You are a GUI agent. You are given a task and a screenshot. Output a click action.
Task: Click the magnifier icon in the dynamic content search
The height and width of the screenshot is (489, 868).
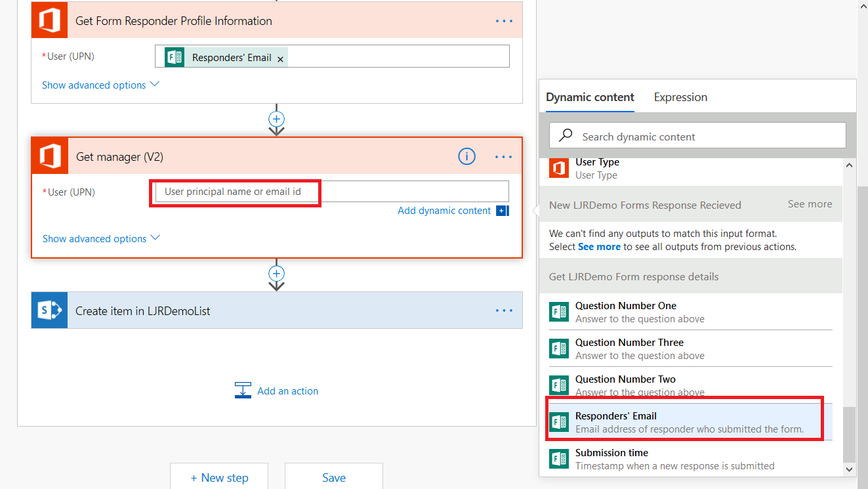(566, 136)
